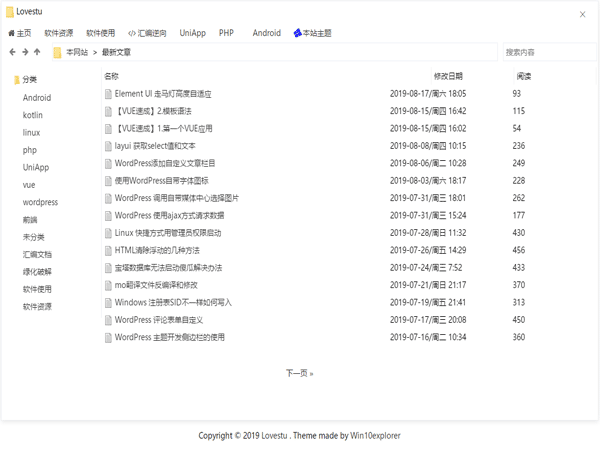The width and height of the screenshot is (600, 450).
Task: Click file icon beside Element UI article
Action: coord(109,94)
